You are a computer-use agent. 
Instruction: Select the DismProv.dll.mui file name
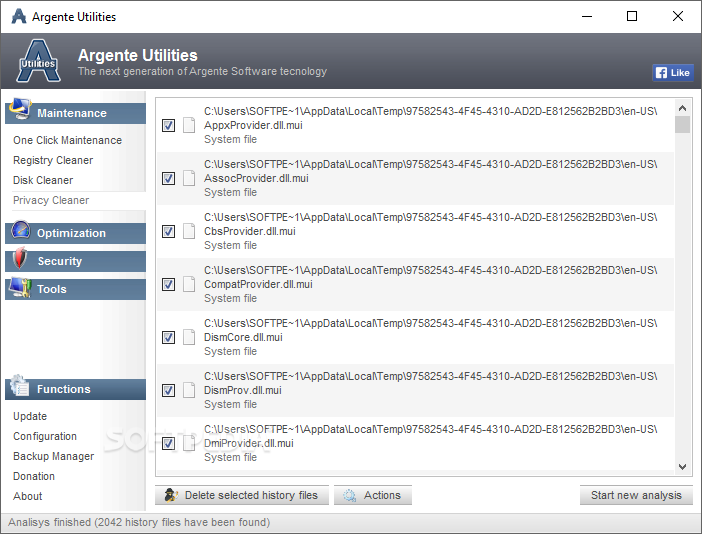coord(243,390)
